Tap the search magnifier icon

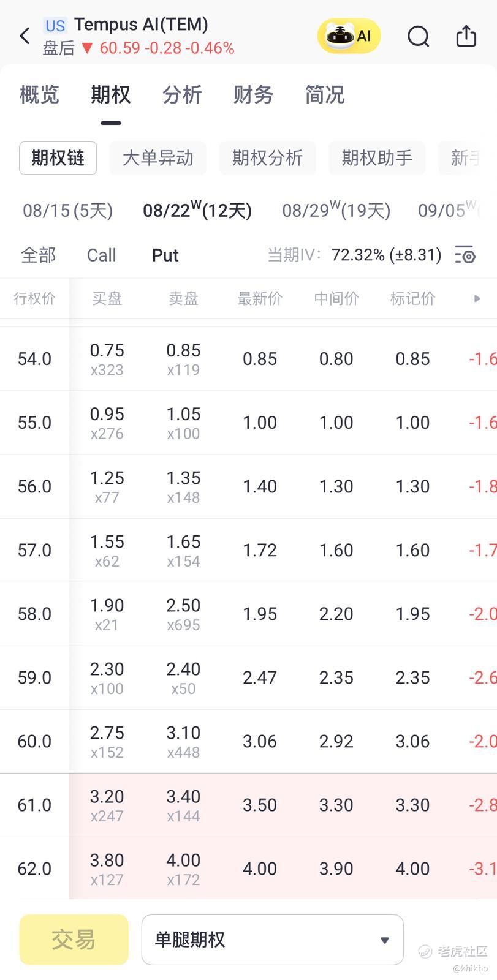coord(418,36)
